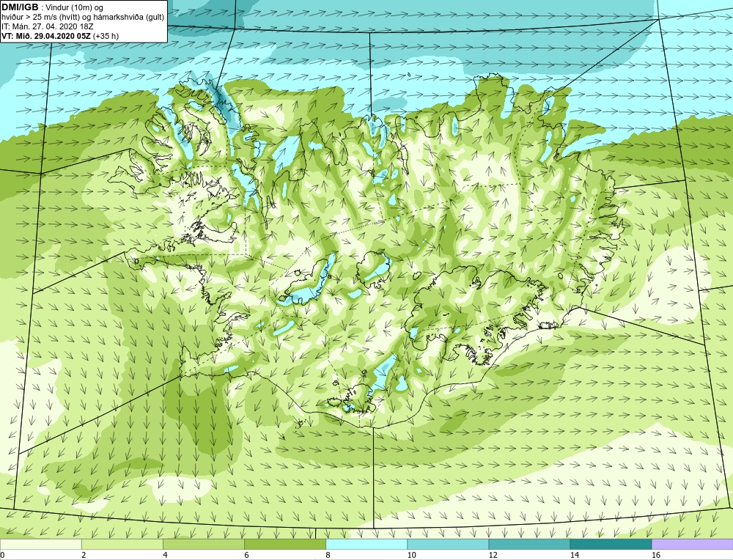Click the 2–4 m/s light green swatch
Image resolution: width=733 pixels, height=560 pixels.
coord(122,544)
